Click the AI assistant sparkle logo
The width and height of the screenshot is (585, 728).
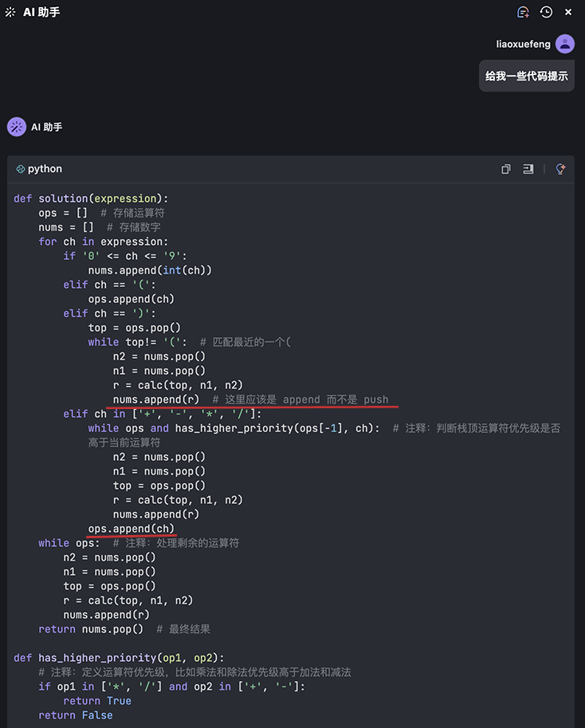10,12
